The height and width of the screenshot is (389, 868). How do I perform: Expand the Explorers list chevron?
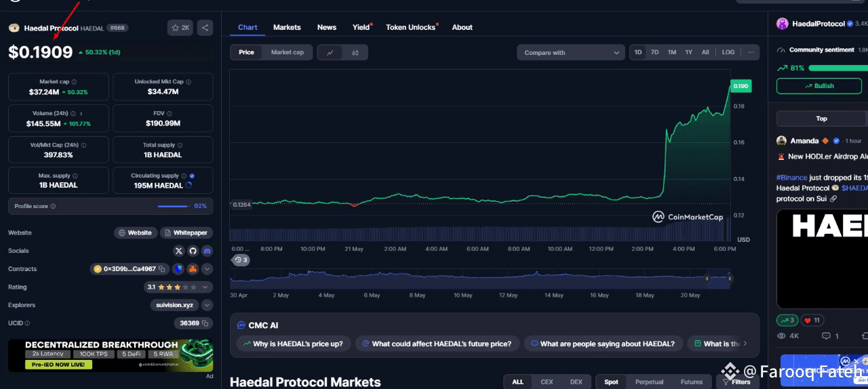[207, 305]
